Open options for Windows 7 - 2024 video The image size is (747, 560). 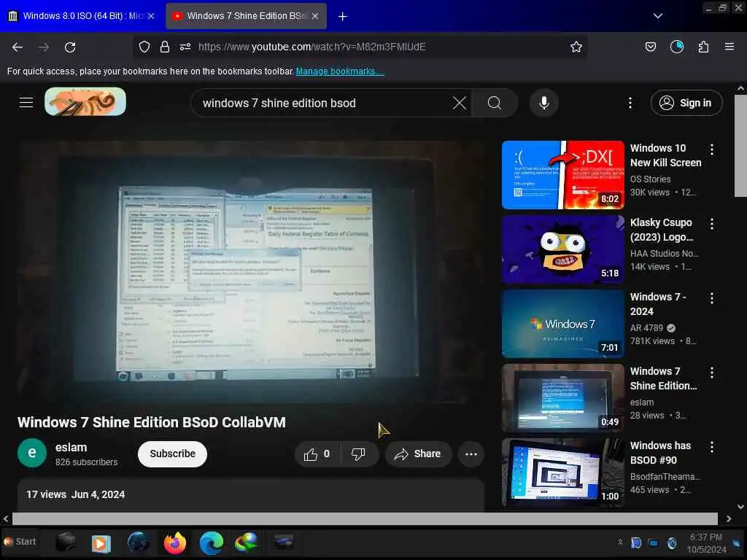712,298
